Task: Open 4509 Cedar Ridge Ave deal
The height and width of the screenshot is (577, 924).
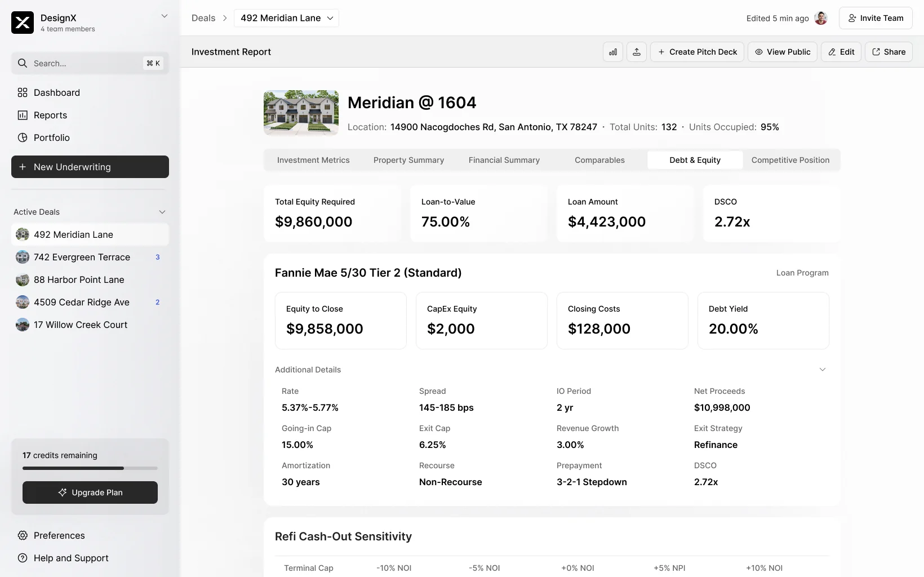Action: (x=90, y=302)
